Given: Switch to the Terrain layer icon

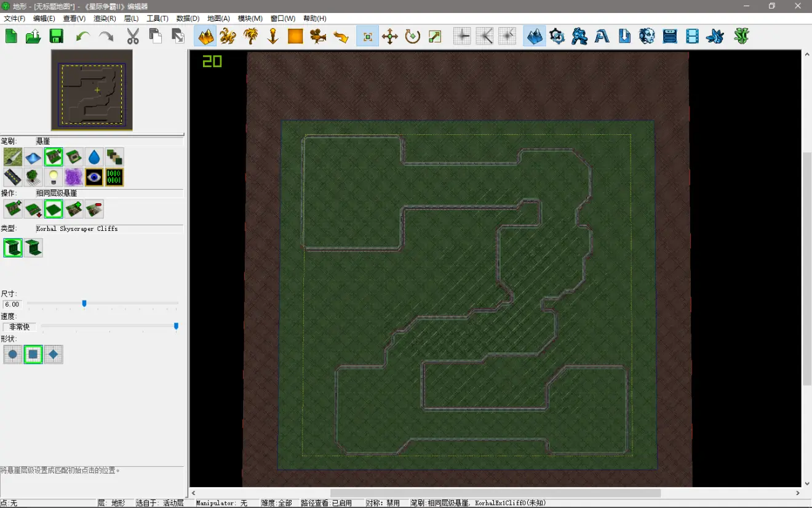Looking at the screenshot, I should tap(205, 36).
